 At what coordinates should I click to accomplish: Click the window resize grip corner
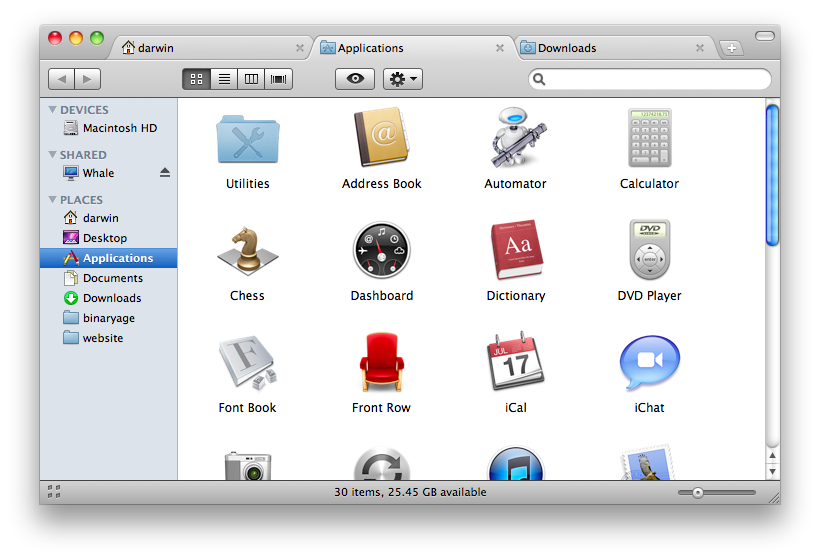pyautogui.click(x=772, y=497)
